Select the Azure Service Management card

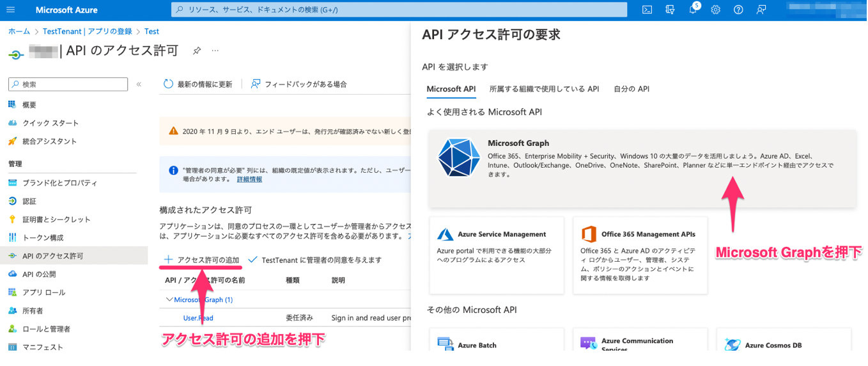click(x=497, y=255)
